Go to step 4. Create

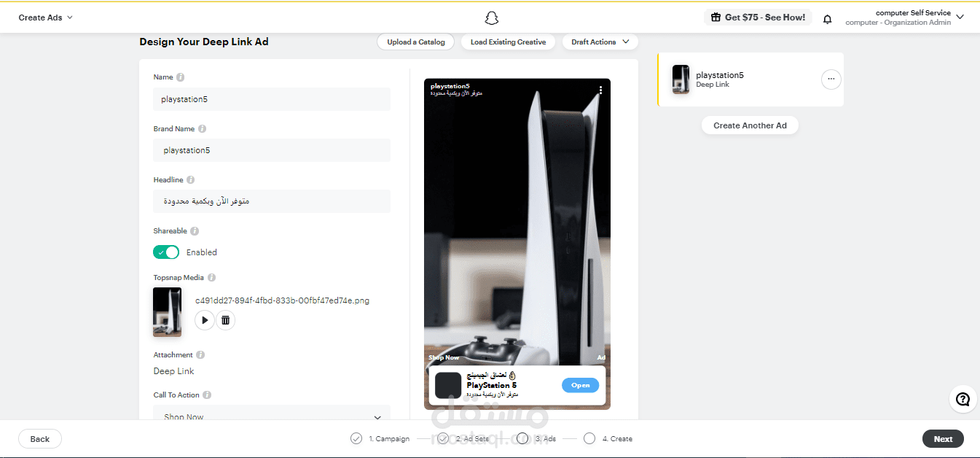617,439
